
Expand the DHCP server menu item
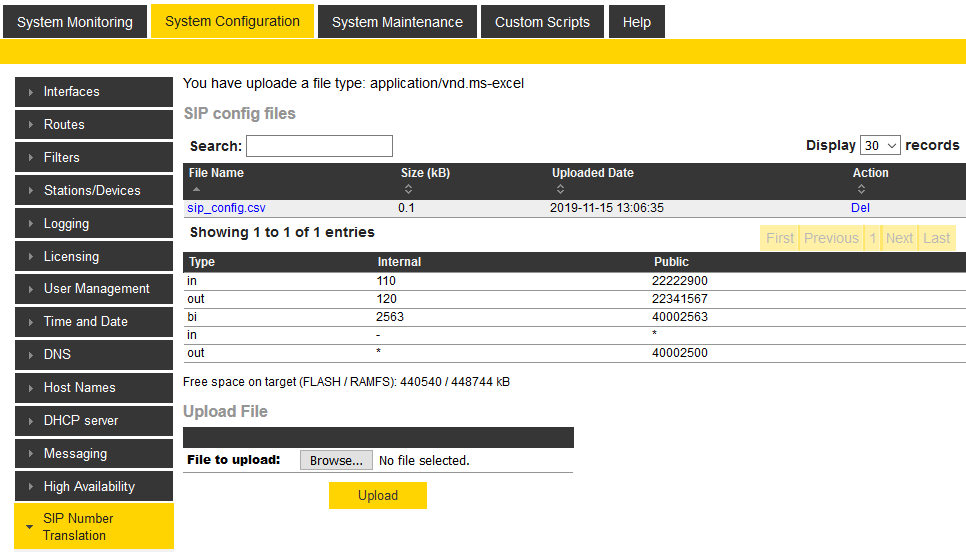click(x=94, y=421)
